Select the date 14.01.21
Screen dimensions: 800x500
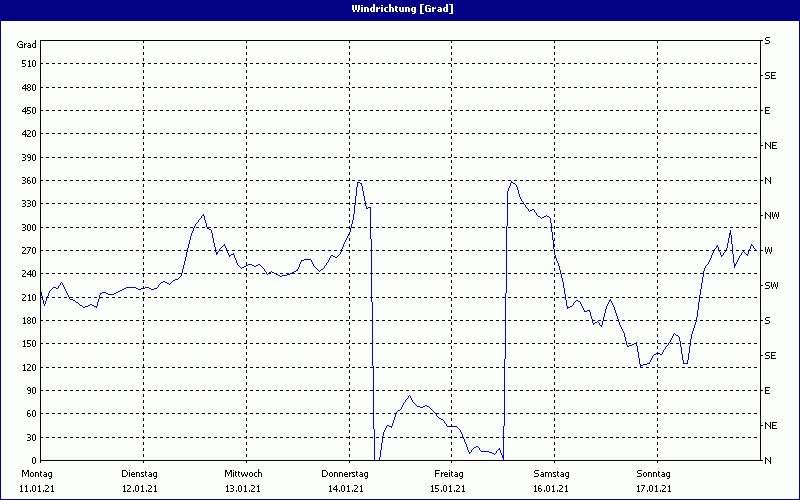pos(345,489)
